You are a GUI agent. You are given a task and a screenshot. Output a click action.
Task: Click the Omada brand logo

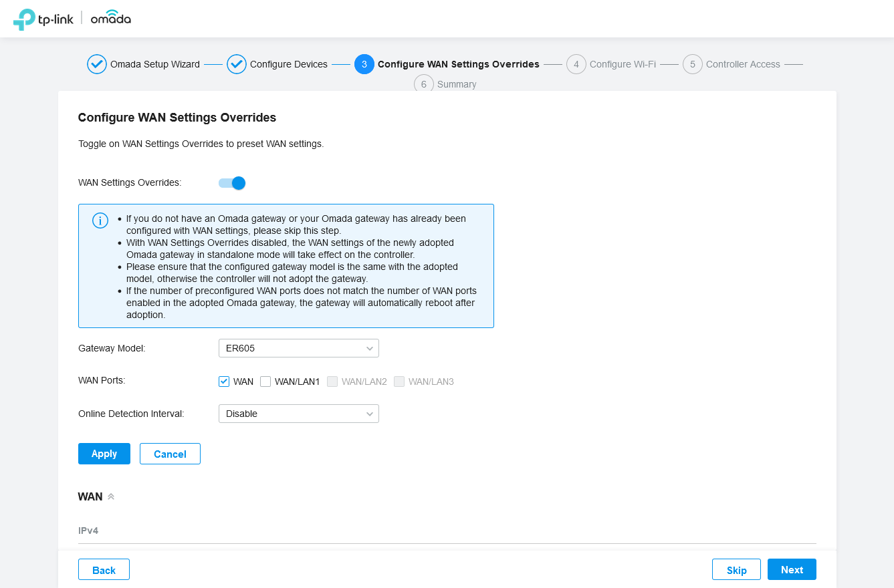pyautogui.click(x=111, y=17)
